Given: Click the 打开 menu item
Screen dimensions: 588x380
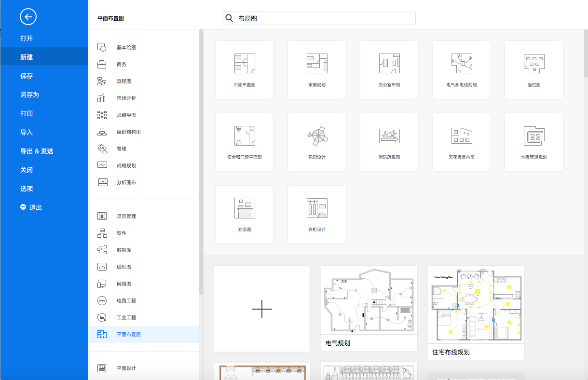Looking at the screenshot, I should (44, 38).
